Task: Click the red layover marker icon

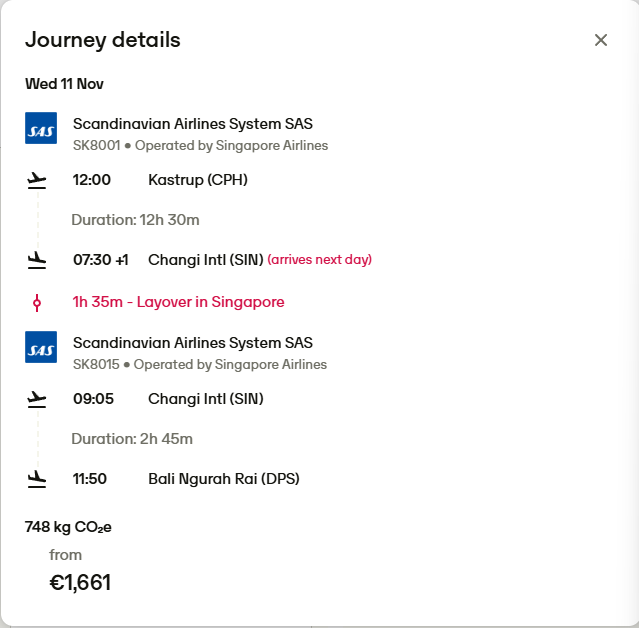Action: coord(37,303)
